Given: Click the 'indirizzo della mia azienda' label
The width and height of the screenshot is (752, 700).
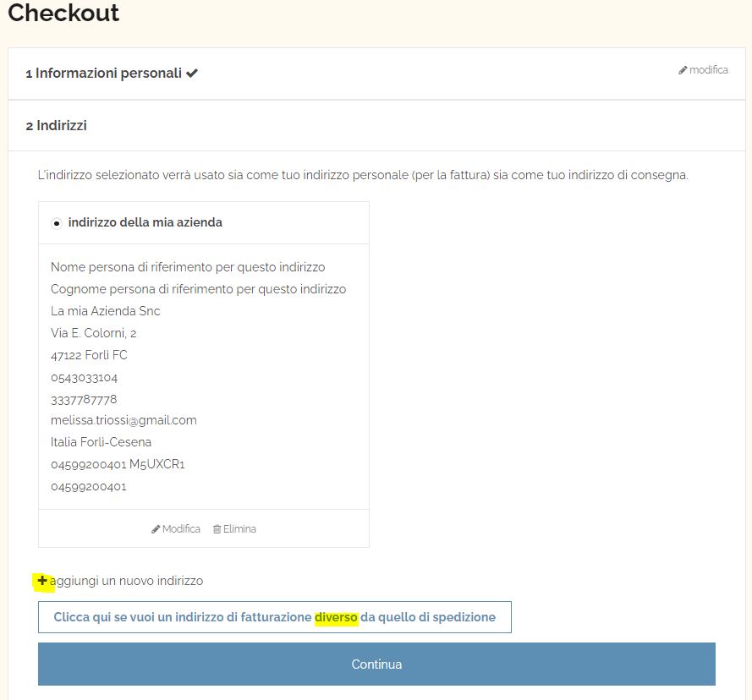Looking at the screenshot, I should pyautogui.click(x=145, y=222).
